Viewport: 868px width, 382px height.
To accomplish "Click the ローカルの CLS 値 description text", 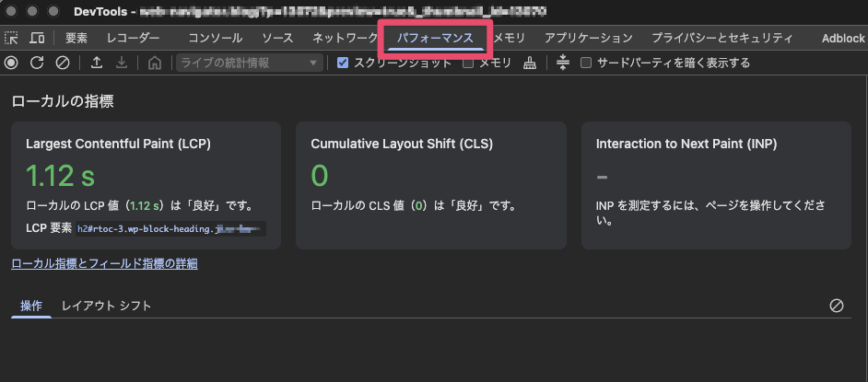I will click(414, 206).
